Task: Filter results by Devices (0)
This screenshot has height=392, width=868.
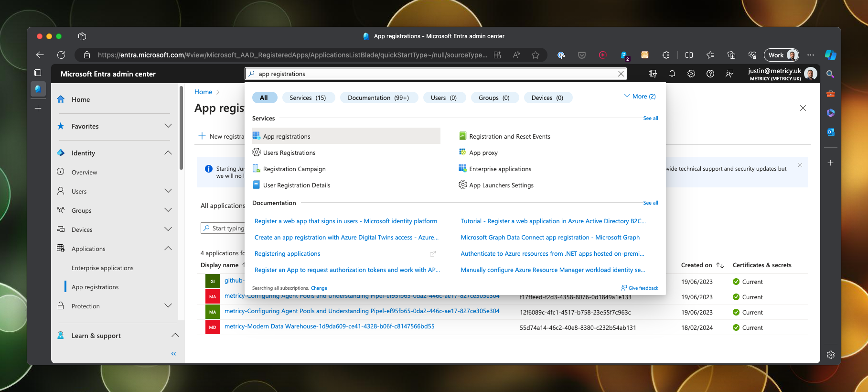Action: point(547,98)
